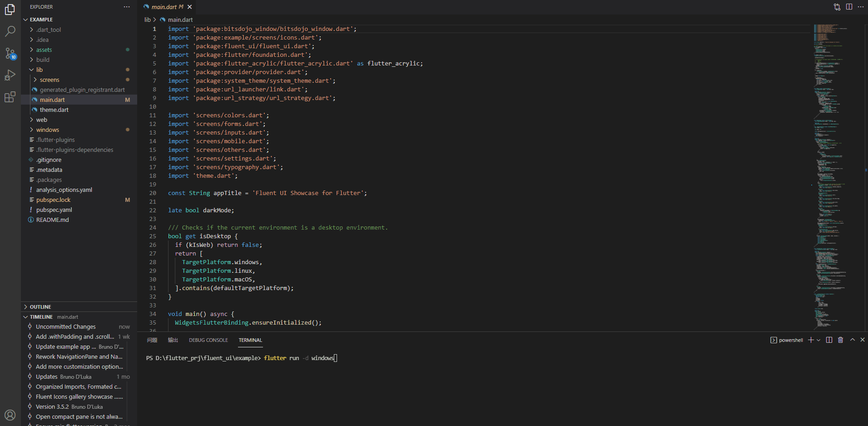Click line number 25 in the gutter
This screenshot has width=868, height=426.
pyautogui.click(x=153, y=236)
